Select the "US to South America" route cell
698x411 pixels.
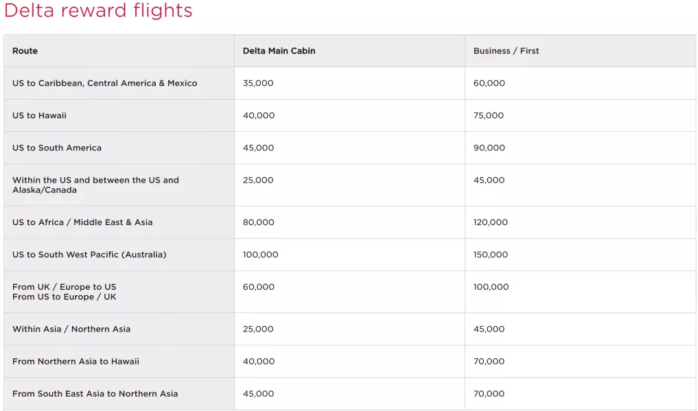(57, 148)
